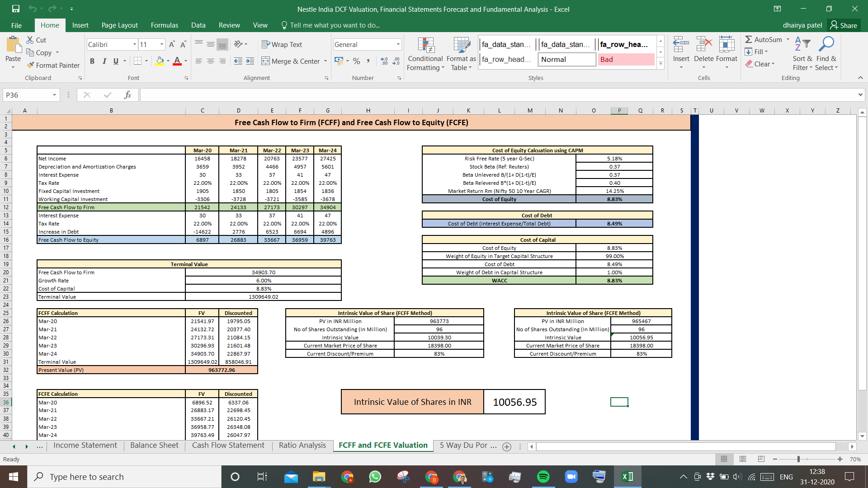Screen dimensions: 868x488
Task: Click the Insert Function fx icon
Action: [x=127, y=95]
